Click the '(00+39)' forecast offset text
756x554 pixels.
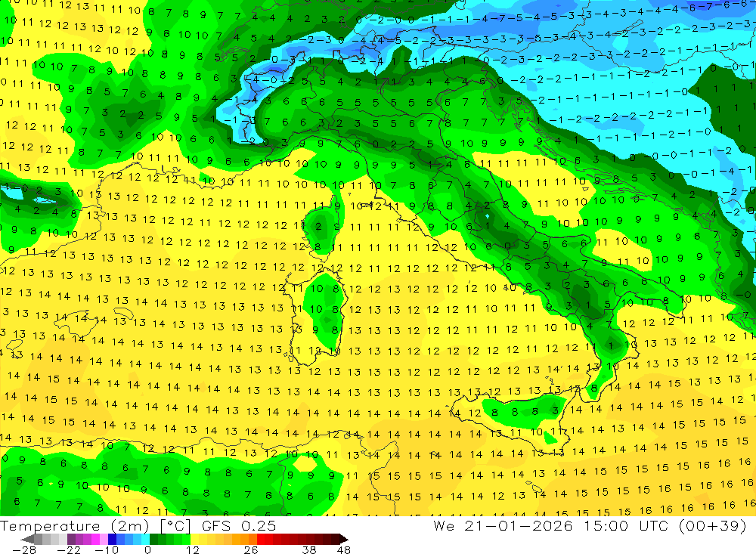click(712, 526)
